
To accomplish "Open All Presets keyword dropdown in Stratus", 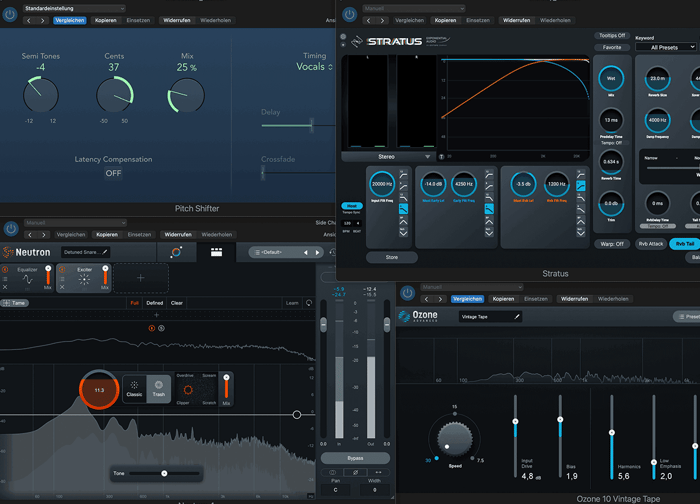I will pos(666,47).
